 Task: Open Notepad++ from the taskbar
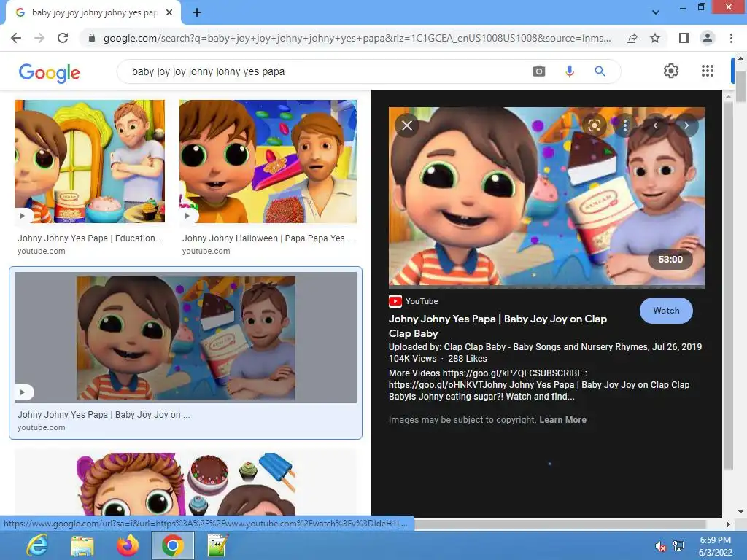(x=217, y=545)
